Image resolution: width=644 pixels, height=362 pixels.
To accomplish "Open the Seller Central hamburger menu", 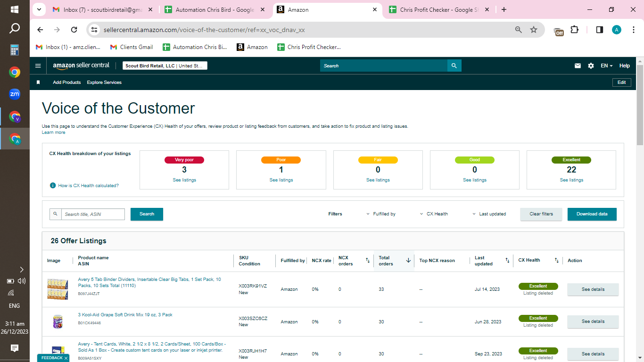I will tap(38, 66).
